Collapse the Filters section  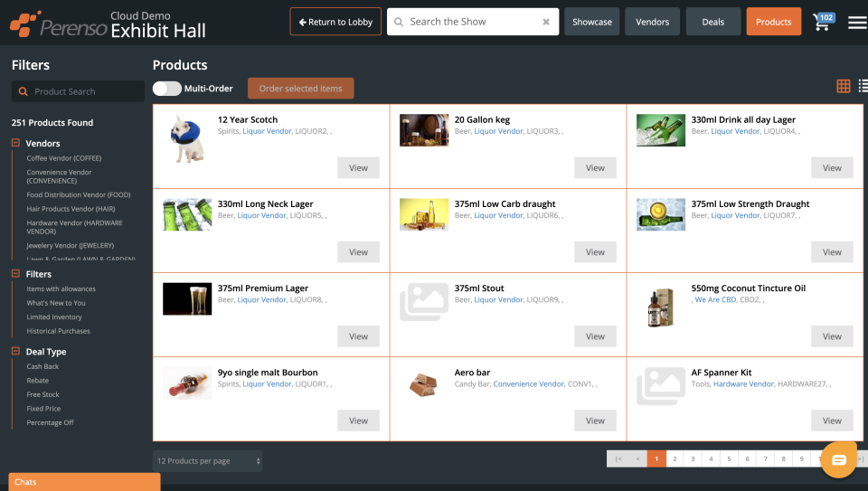[15, 273]
